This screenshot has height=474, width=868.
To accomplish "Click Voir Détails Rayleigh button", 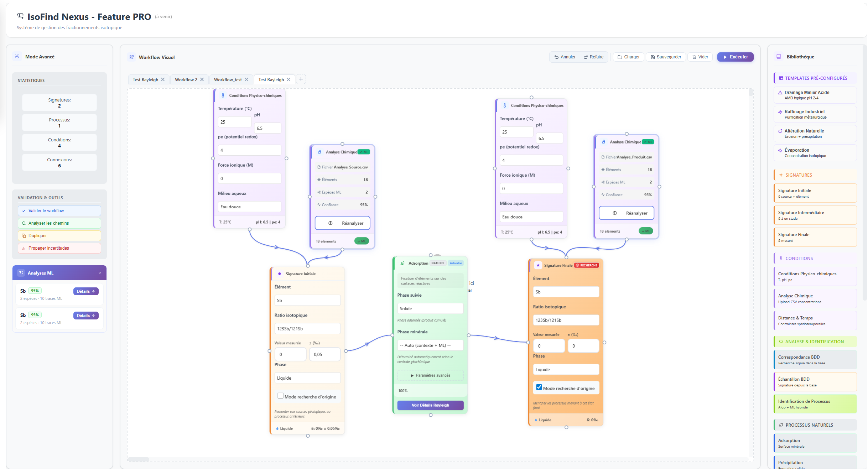I will coord(430,405).
